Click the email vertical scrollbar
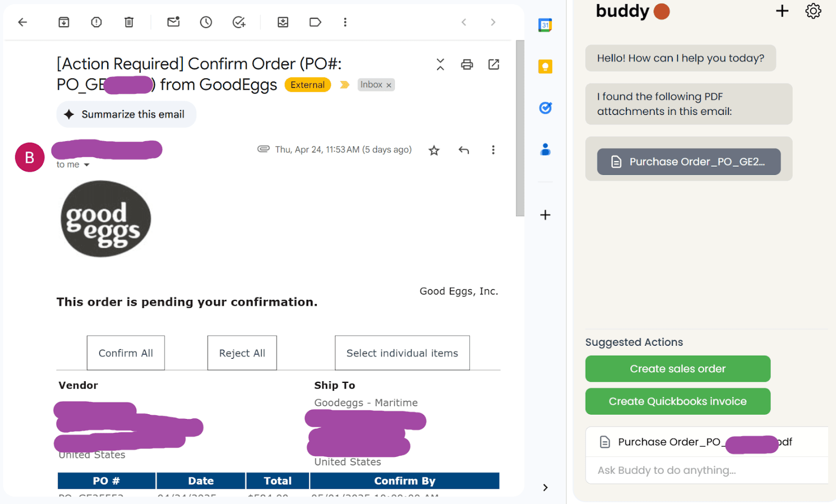Viewport: 836px width, 504px height. pyautogui.click(x=520, y=128)
